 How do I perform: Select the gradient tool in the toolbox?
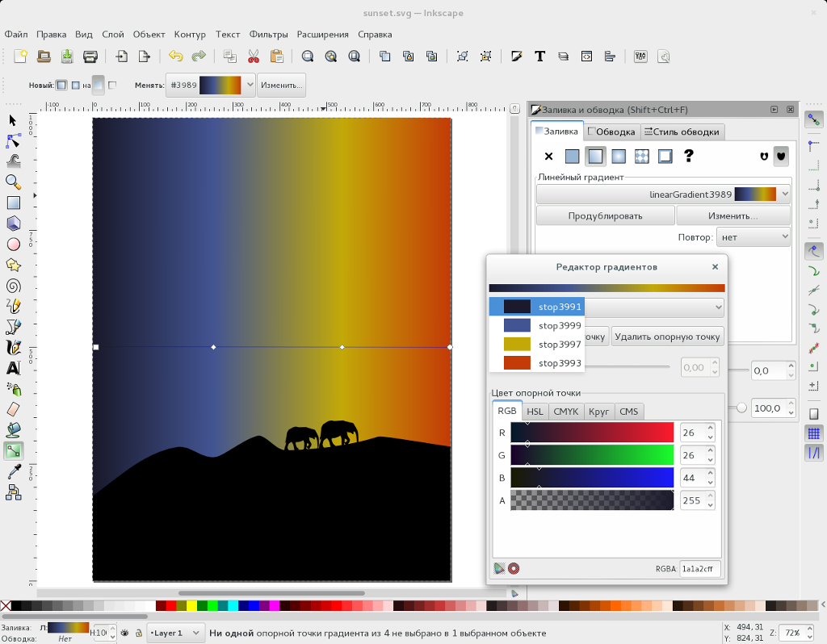tap(13, 451)
